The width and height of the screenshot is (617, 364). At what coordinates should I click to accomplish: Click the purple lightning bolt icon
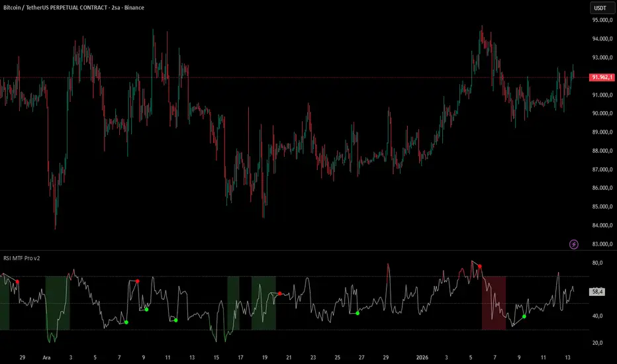coord(574,244)
